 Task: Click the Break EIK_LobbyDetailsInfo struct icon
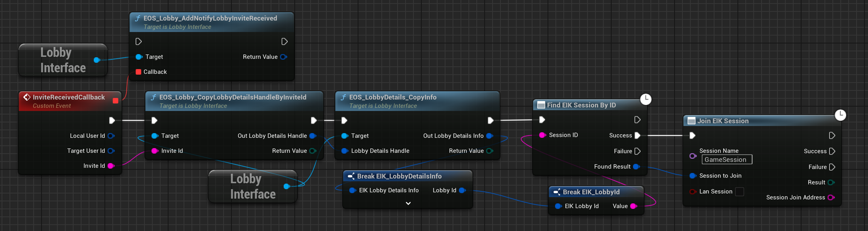(351, 176)
